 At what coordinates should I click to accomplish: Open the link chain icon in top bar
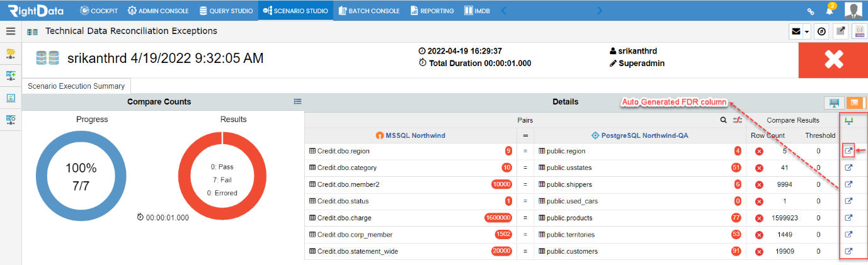pyautogui.click(x=811, y=11)
